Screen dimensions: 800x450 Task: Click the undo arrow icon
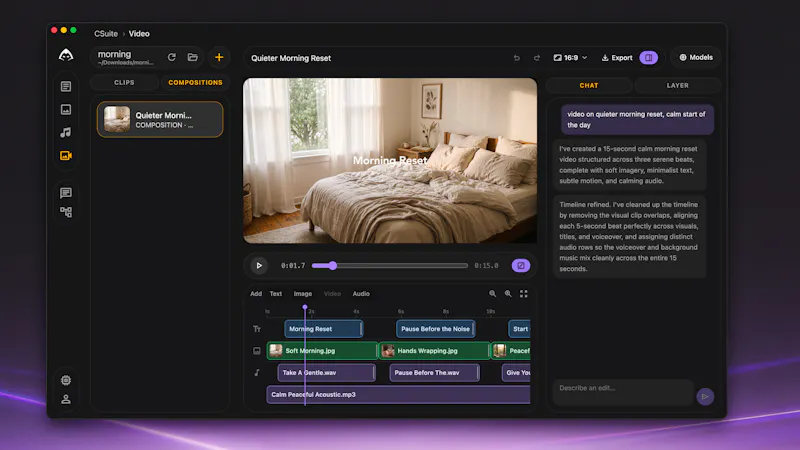tap(517, 58)
